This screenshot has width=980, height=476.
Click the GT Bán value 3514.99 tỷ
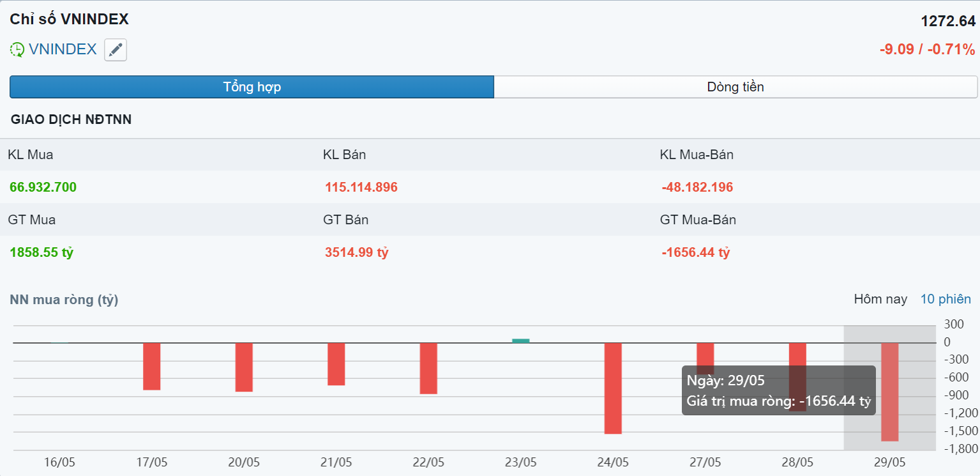pyautogui.click(x=357, y=252)
